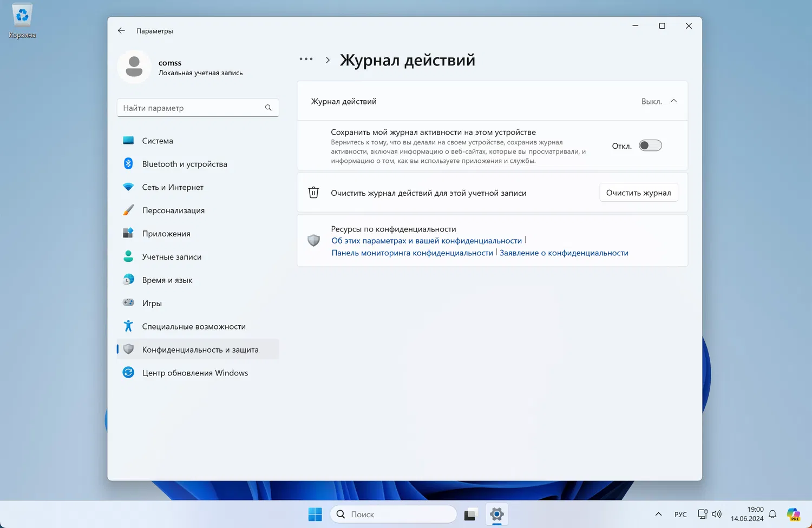Click the Специальные возможности accessibility icon

128,326
